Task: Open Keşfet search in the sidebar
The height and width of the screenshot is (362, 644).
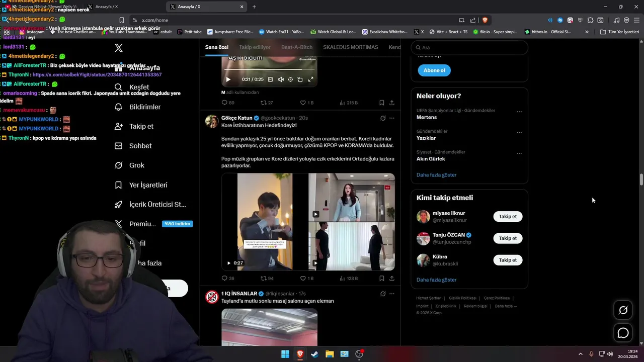Action: tap(132, 87)
